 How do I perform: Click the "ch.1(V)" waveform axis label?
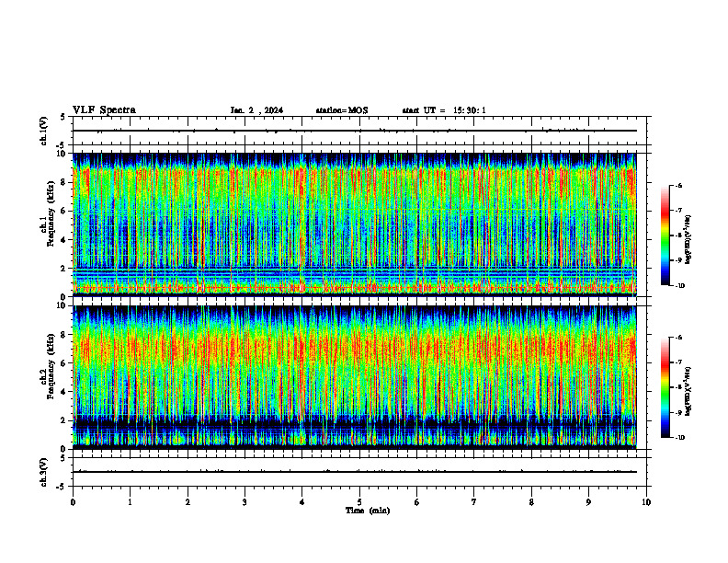[44, 131]
